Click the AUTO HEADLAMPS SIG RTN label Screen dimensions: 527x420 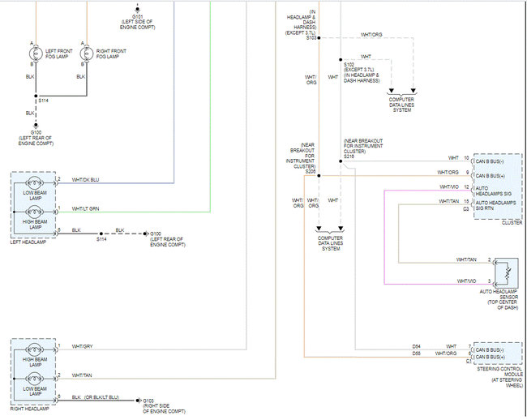pos(495,206)
